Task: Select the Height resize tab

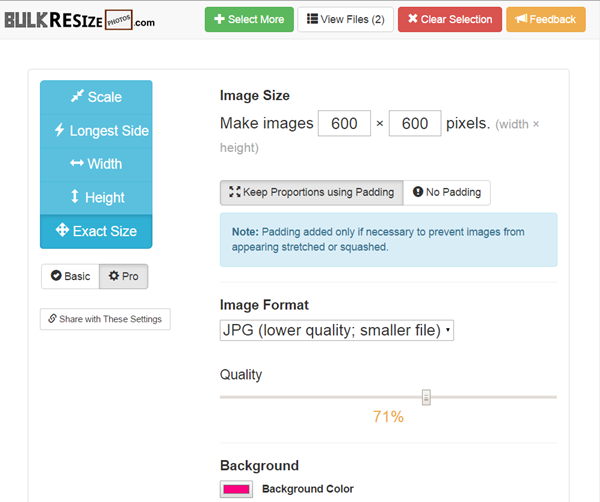Action: coord(96,198)
